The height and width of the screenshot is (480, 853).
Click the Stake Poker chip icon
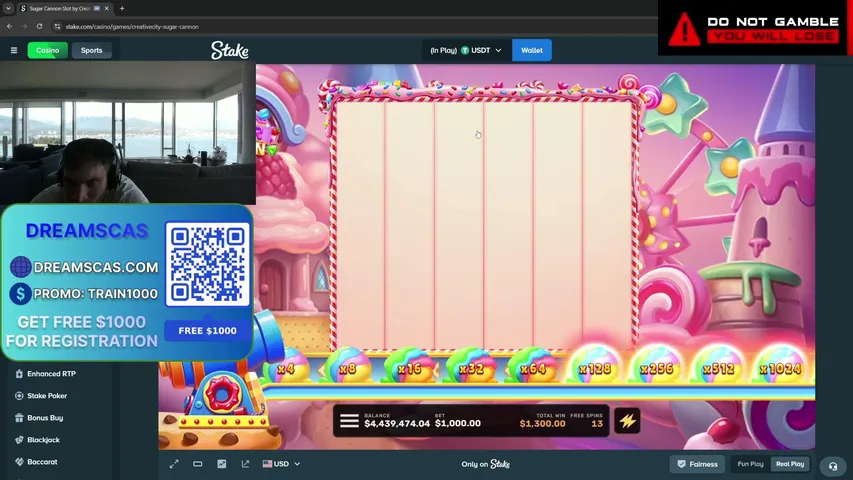[19, 396]
